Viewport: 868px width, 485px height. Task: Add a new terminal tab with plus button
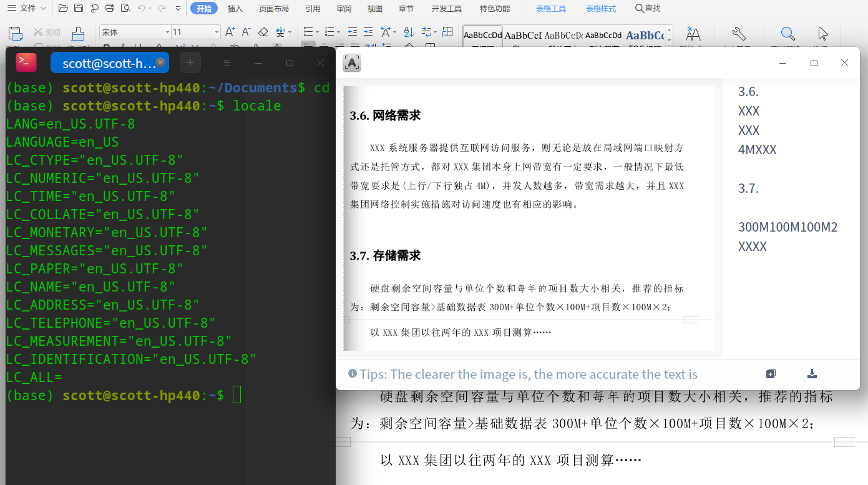coord(190,62)
